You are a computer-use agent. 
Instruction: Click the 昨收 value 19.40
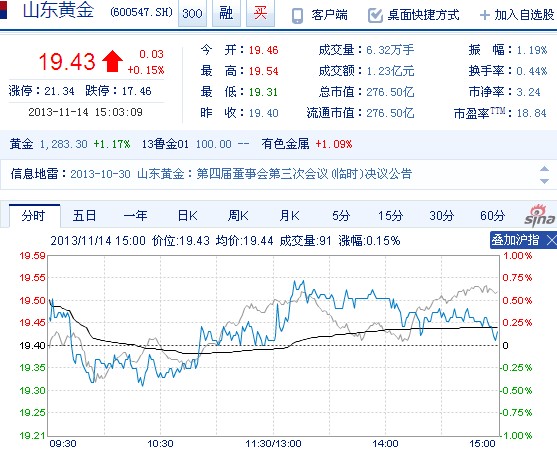click(263, 113)
